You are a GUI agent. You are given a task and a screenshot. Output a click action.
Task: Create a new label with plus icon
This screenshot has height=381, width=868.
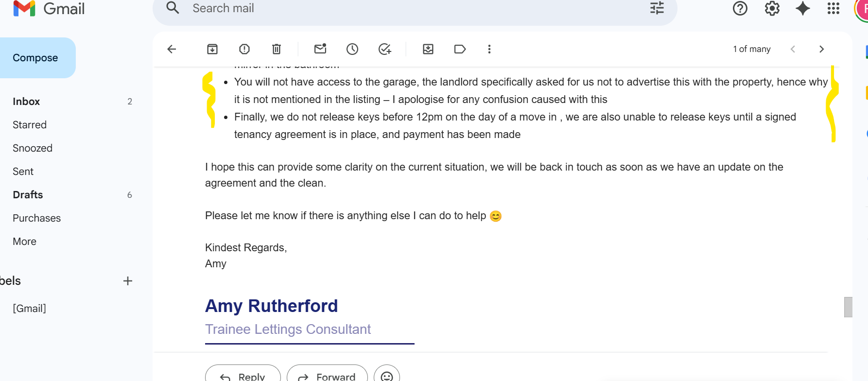tap(128, 281)
